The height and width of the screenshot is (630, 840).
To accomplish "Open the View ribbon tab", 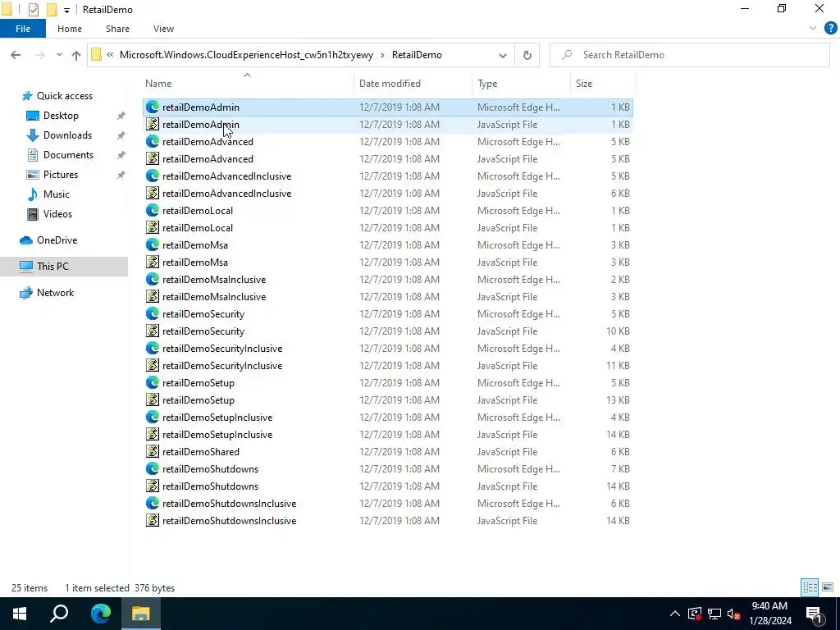I will [163, 29].
